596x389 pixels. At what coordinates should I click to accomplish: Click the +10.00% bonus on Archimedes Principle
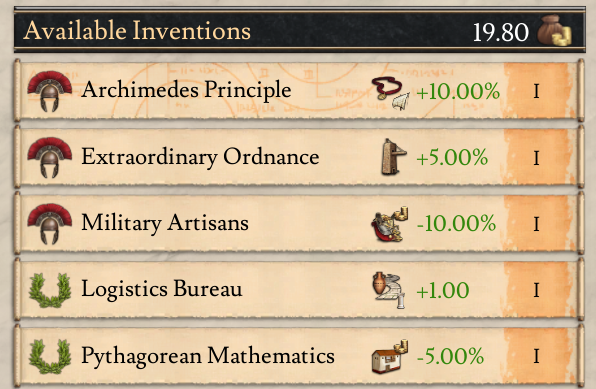458,92
